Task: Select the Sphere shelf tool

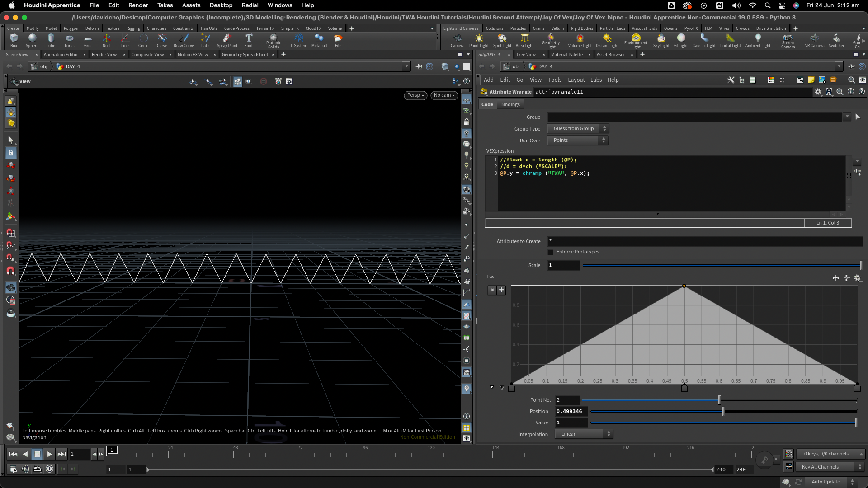Action: pos(32,40)
